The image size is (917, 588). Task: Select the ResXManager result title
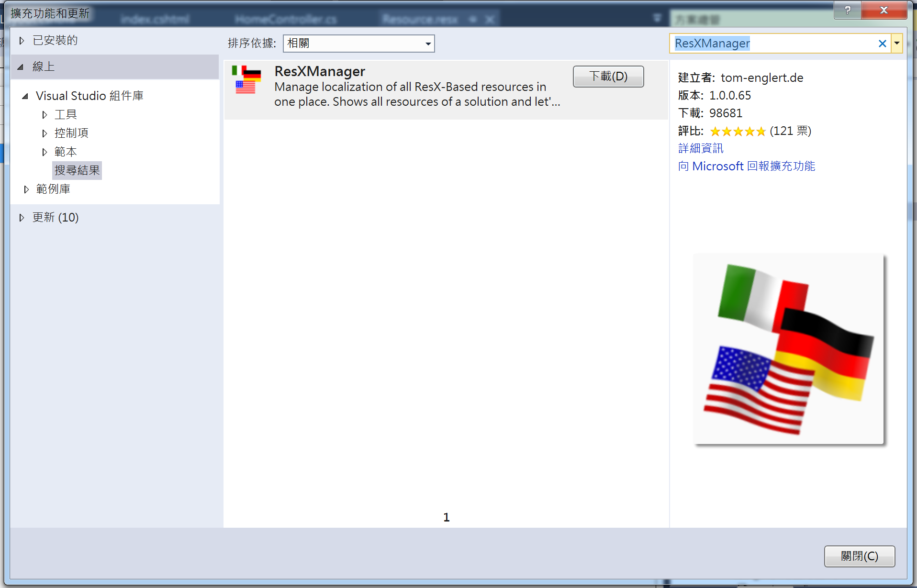(x=320, y=71)
